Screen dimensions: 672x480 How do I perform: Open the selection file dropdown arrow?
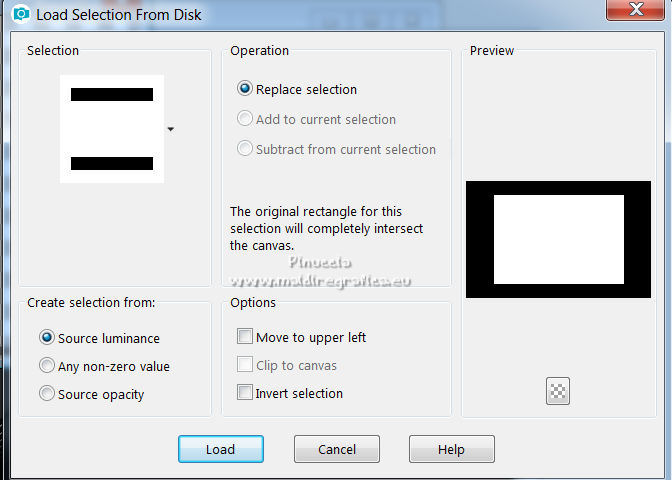[171, 129]
